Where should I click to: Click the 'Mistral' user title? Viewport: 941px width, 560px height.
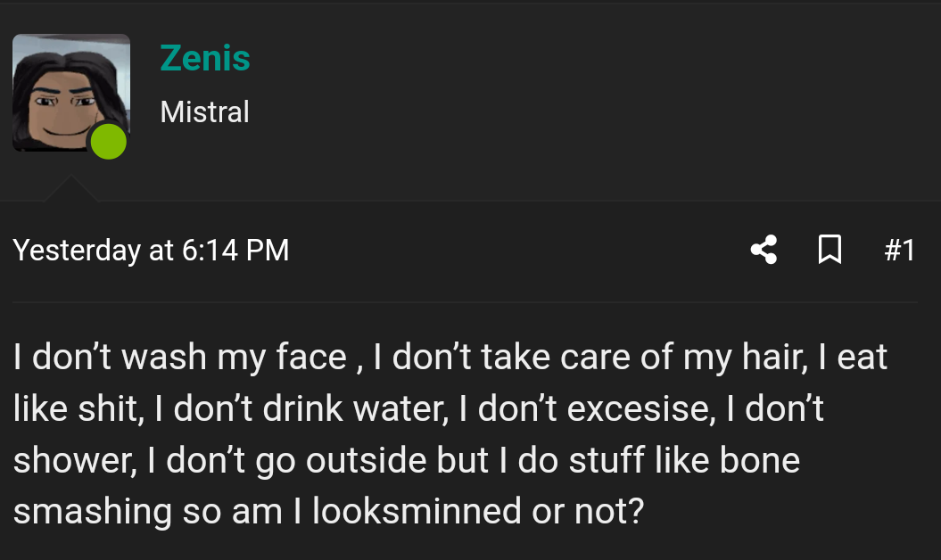(x=204, y=112)
